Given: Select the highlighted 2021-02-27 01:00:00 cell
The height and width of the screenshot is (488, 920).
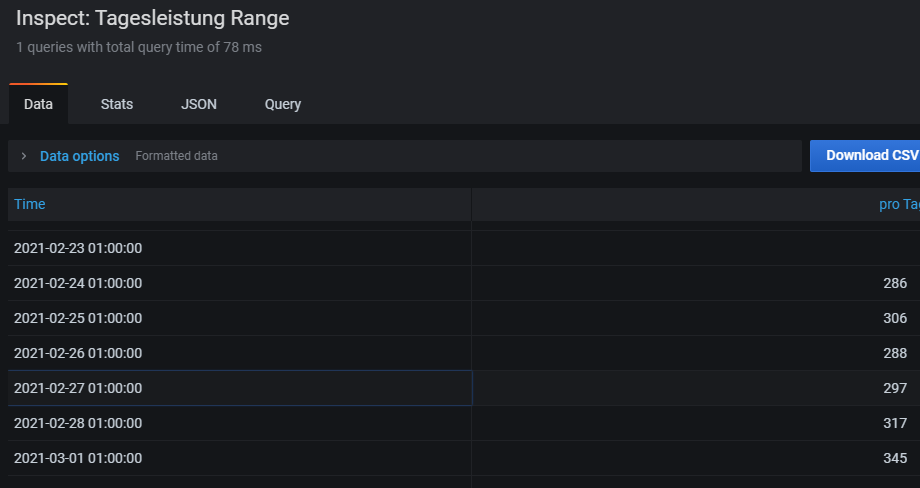Looking at the screenshot, I should [78, 388].
